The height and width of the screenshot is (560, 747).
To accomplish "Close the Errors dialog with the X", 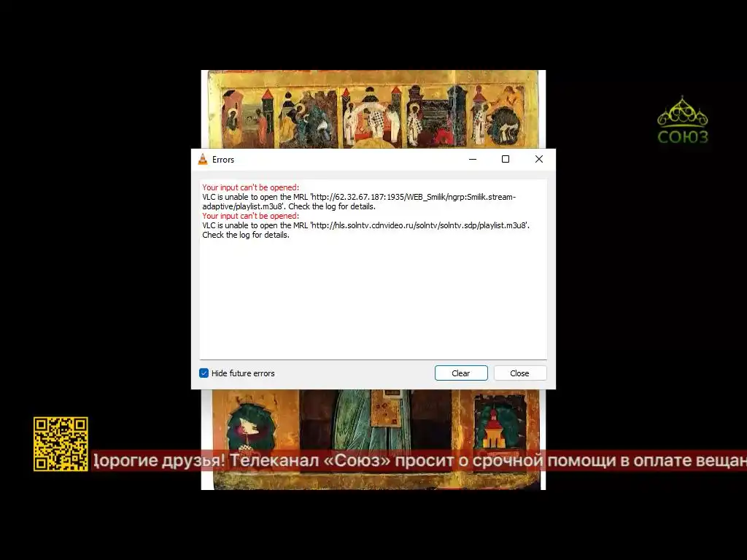I will click(539, 159).
